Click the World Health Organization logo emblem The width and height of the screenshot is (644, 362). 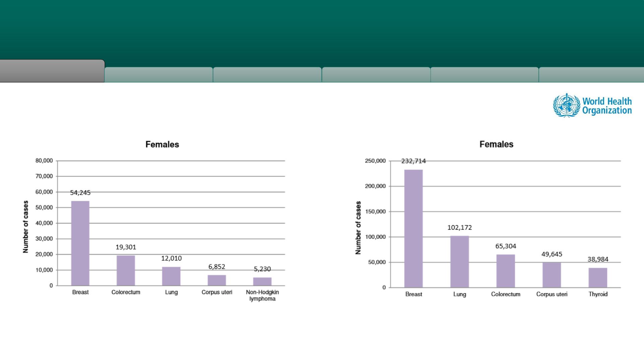click(x=567, y=106)
